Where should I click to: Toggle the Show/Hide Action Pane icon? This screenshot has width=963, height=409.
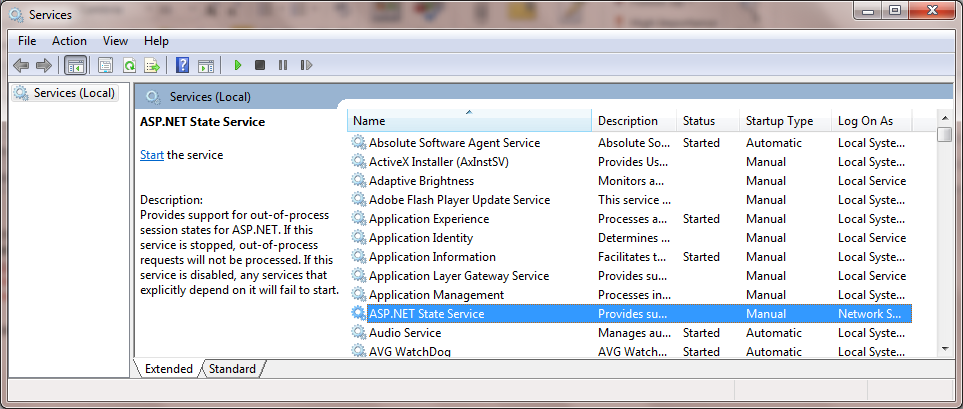coord(206,65)
